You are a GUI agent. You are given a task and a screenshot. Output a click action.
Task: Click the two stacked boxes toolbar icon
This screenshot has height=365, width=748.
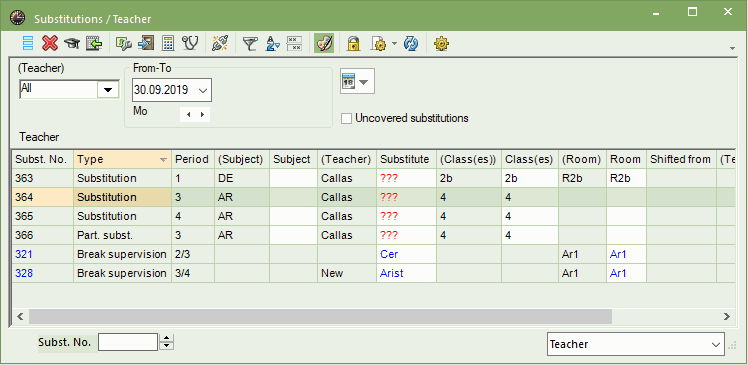(x=294, y=43)
